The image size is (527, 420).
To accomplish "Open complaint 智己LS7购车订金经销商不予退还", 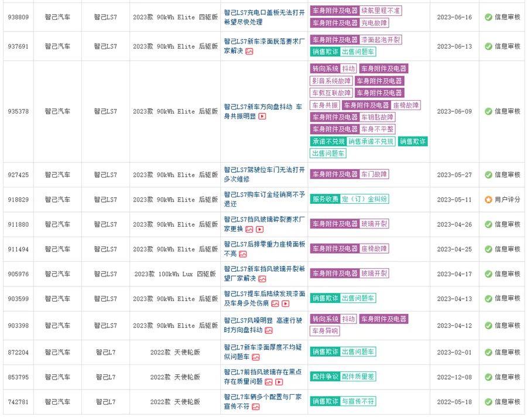I will 264,199.
